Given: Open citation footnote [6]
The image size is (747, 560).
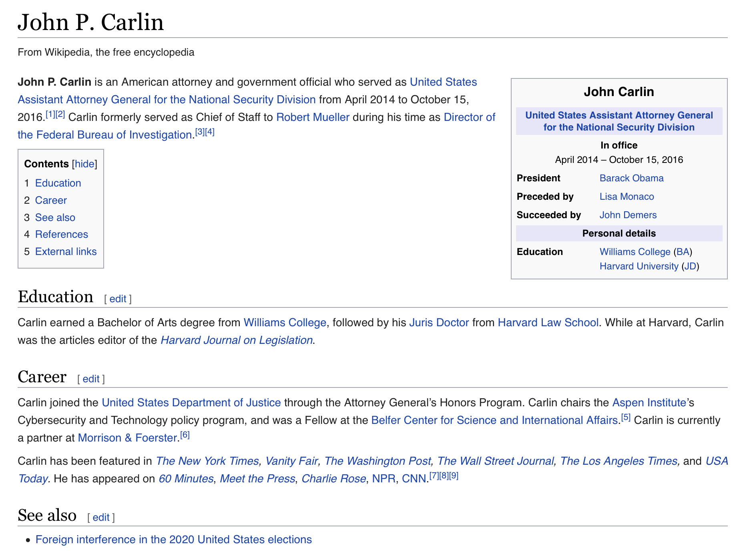Looking at the screenshot, I should [x=185, y=435].
